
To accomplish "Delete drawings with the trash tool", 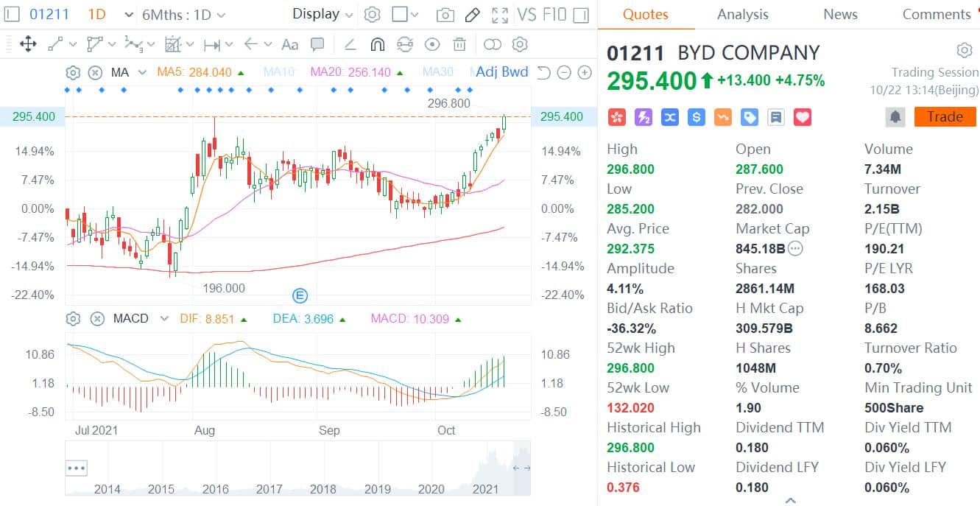I will pos(459,44).
